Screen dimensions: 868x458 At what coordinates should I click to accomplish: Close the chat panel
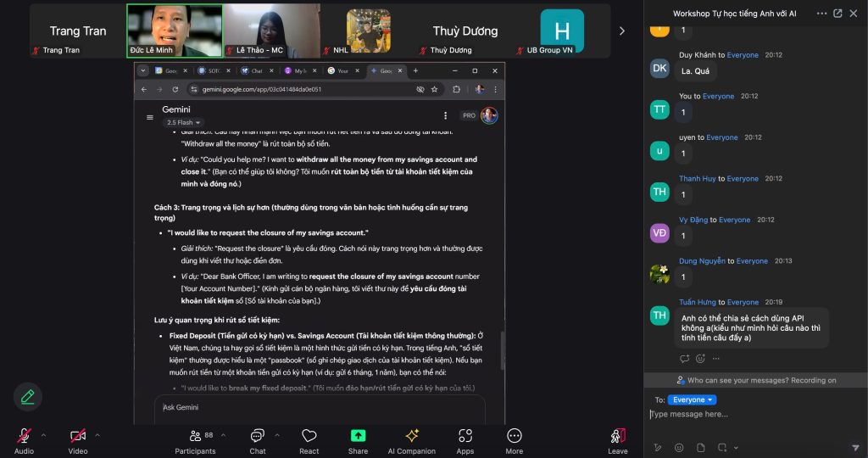pos(854,14)
